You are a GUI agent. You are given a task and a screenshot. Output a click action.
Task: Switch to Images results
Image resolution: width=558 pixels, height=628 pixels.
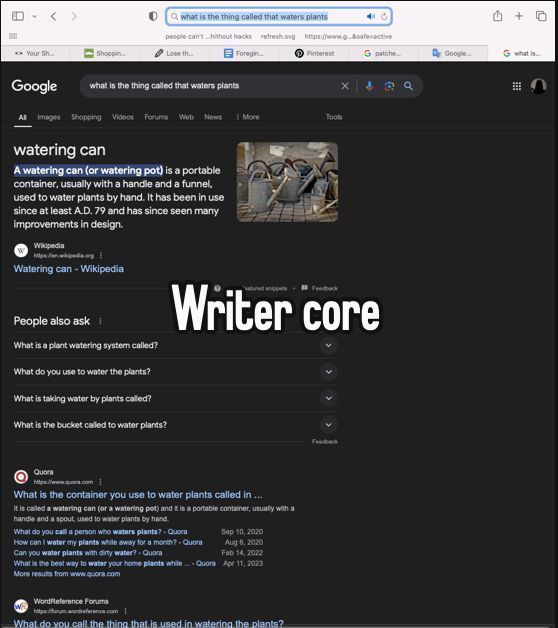coord(49,117)
